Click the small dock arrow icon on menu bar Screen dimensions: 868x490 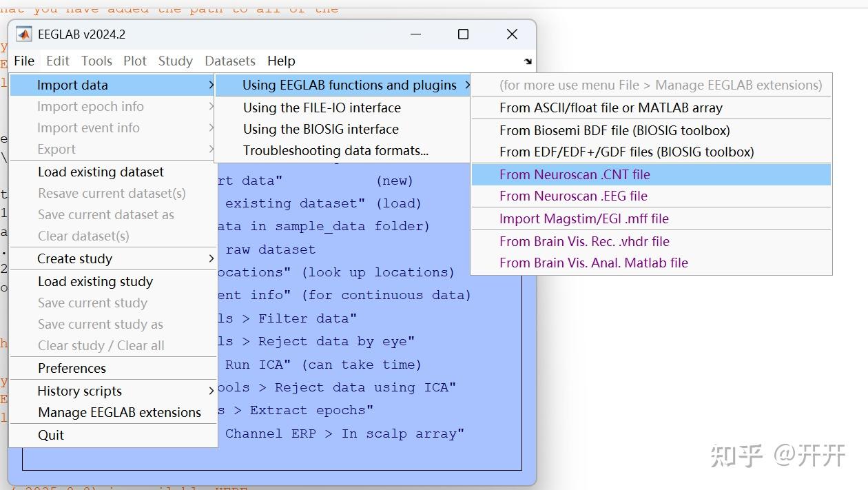(x=528, y=61)
